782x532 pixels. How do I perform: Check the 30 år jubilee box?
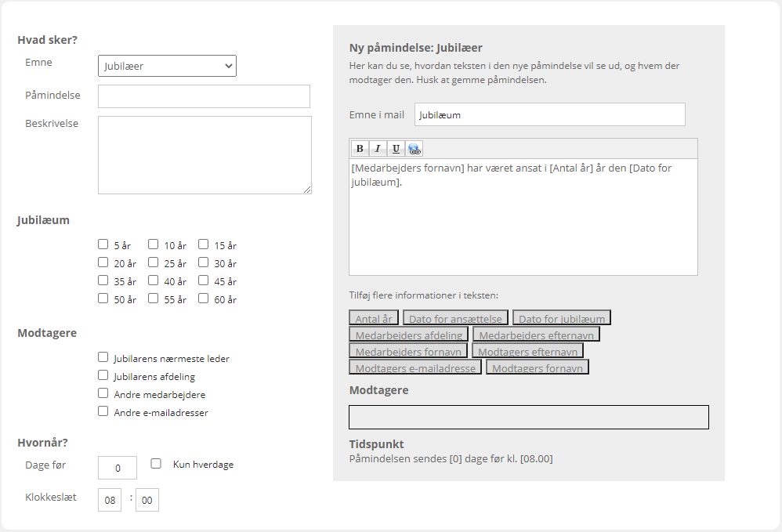(x=204, y=262)
